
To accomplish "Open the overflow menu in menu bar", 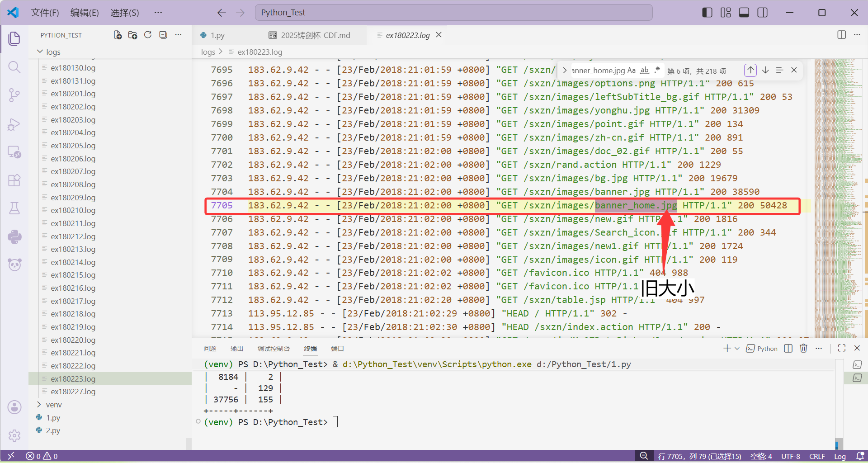I will (x=158, y=13).
